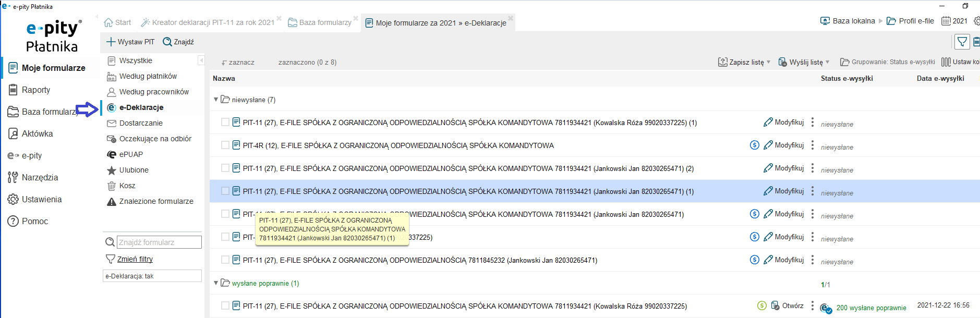Close the Baza formularzy tab
Image resolution: width=980 pixels, height=318 pixels.
tap(356, 19)
